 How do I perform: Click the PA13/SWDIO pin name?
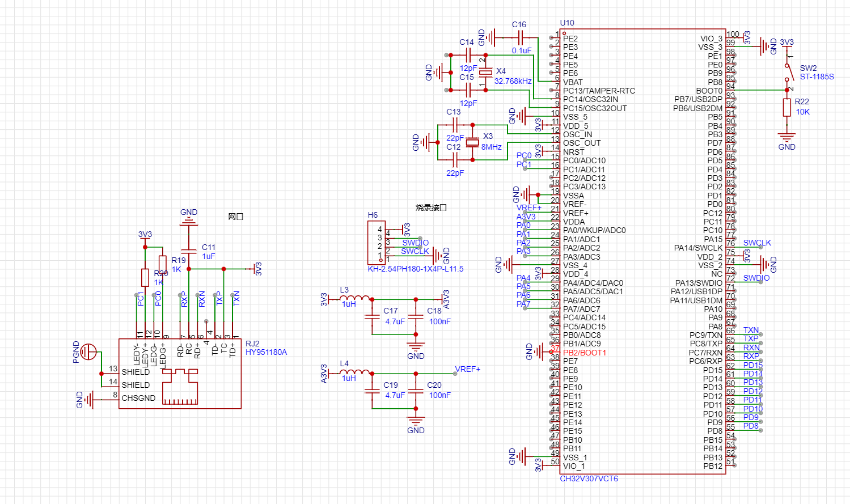tap(699, 283)
